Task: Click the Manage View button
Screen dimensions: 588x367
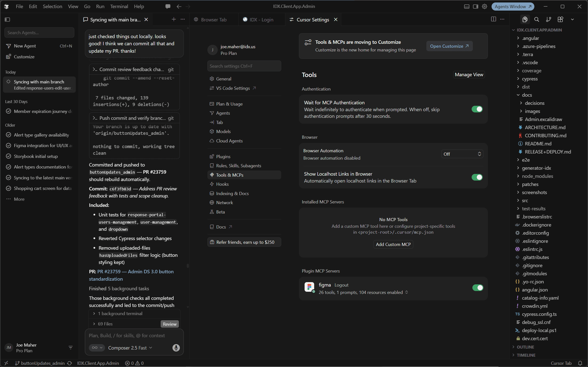Action: tap(469, 75)
